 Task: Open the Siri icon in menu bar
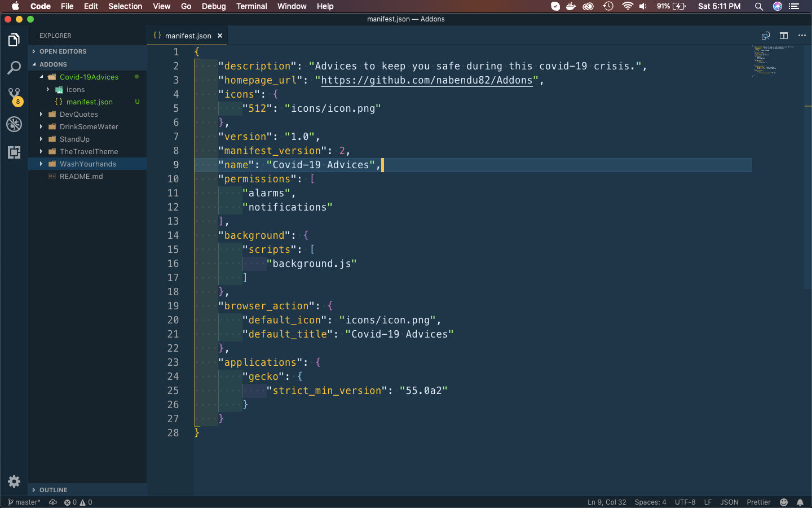pos(778,6)
